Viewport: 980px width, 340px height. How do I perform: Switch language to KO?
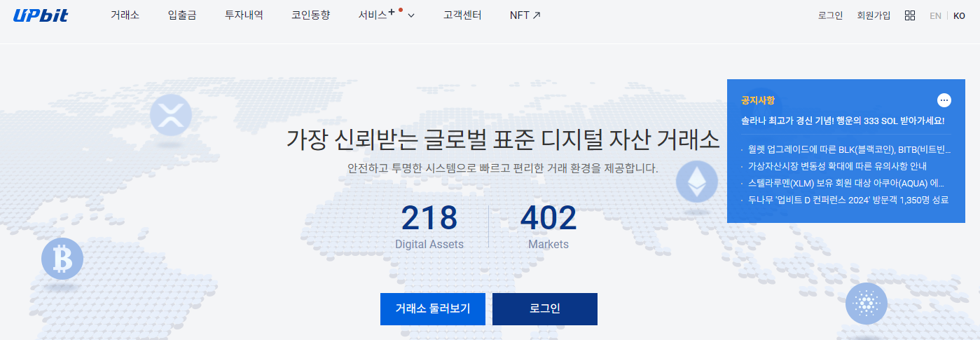959,15
